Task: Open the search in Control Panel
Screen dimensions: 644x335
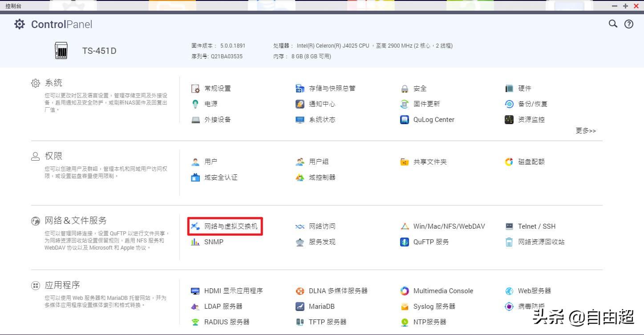Action: coord(613,24)
